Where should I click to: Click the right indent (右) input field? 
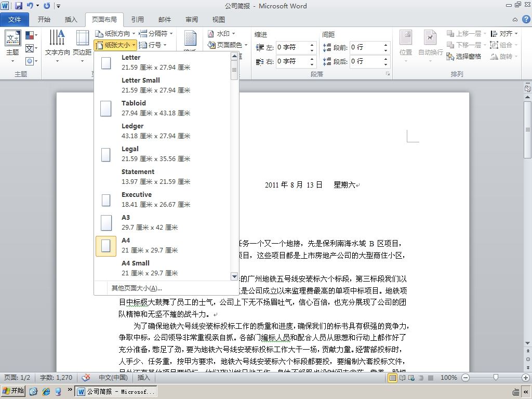coord(292,61)
